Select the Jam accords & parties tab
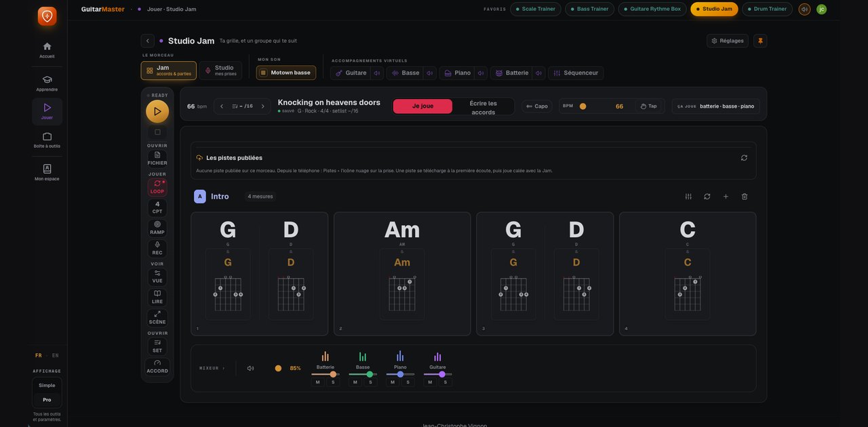The image size is (868, 427). (169, 70)
